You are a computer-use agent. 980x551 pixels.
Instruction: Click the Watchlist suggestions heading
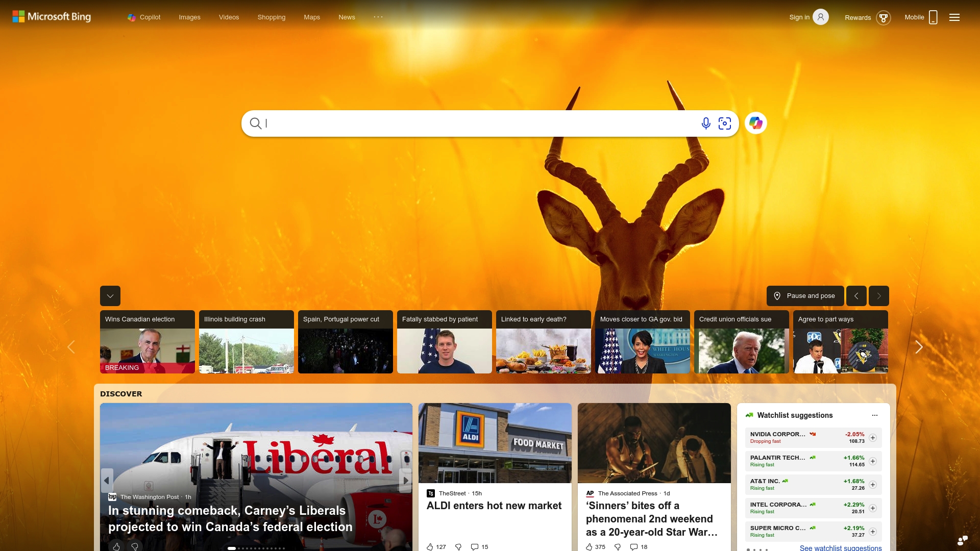click(x=795, y=415)
